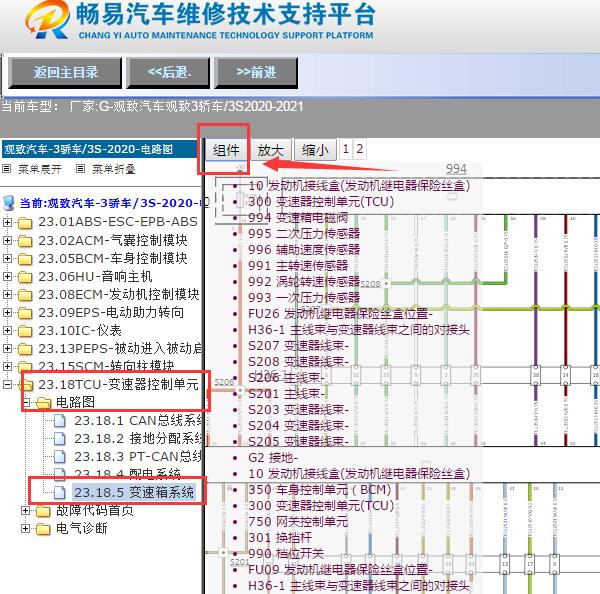Click folder icon of 23.13PEPS
The image size is (600, 594).
pos(25,348)
